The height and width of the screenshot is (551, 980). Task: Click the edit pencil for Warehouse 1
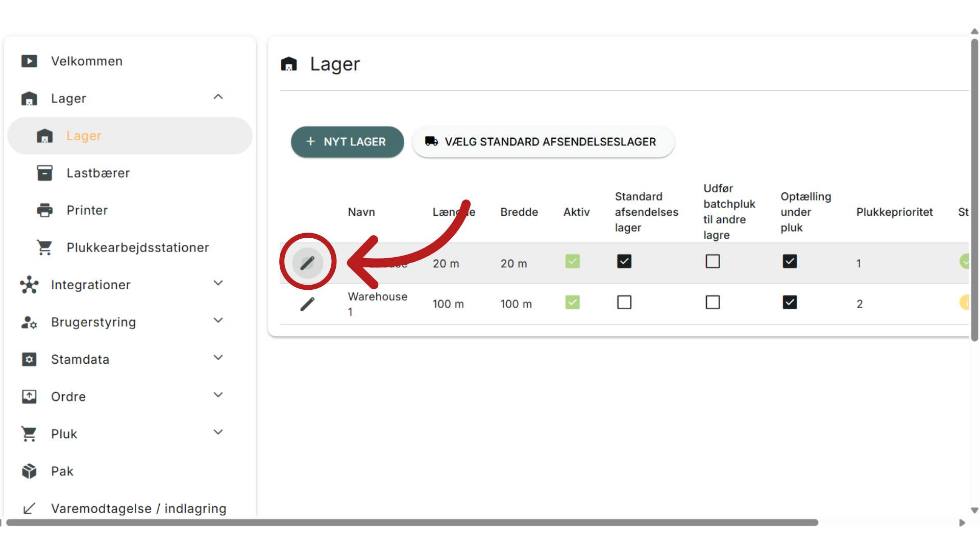pos(307,304)
